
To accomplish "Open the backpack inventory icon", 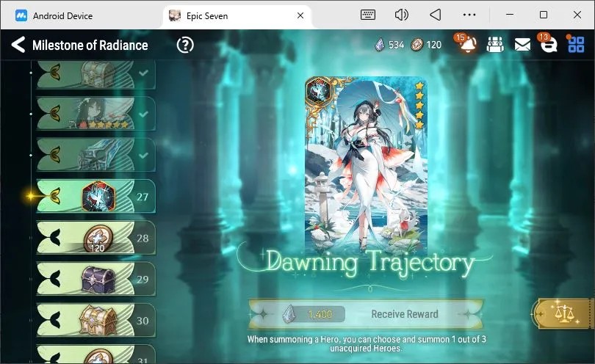I will click(x=495, y=45).
